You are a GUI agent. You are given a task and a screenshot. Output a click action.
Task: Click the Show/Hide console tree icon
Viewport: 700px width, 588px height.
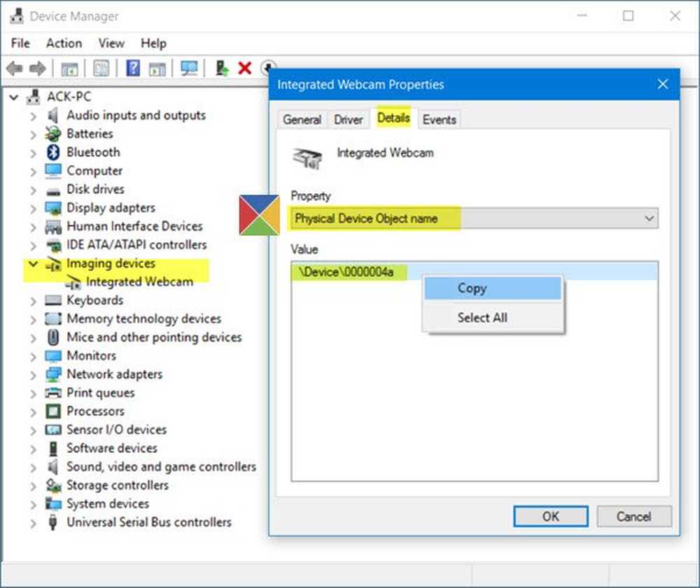69,68
